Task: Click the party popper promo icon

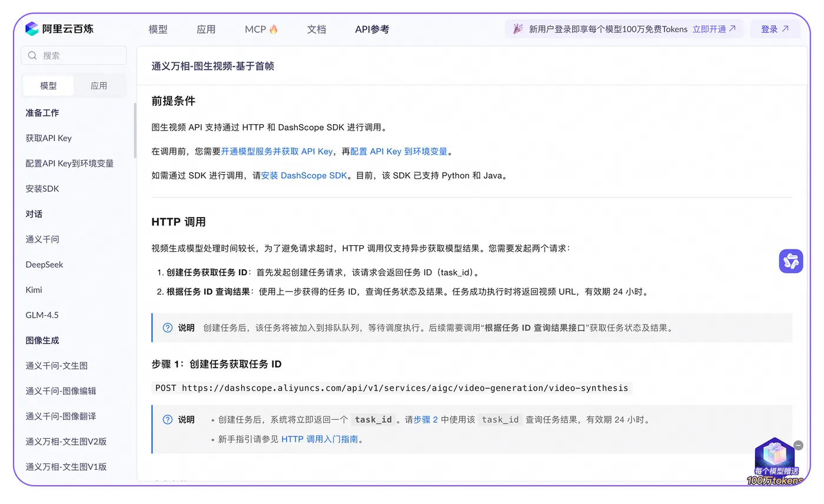Action: [x=518, y=29]
